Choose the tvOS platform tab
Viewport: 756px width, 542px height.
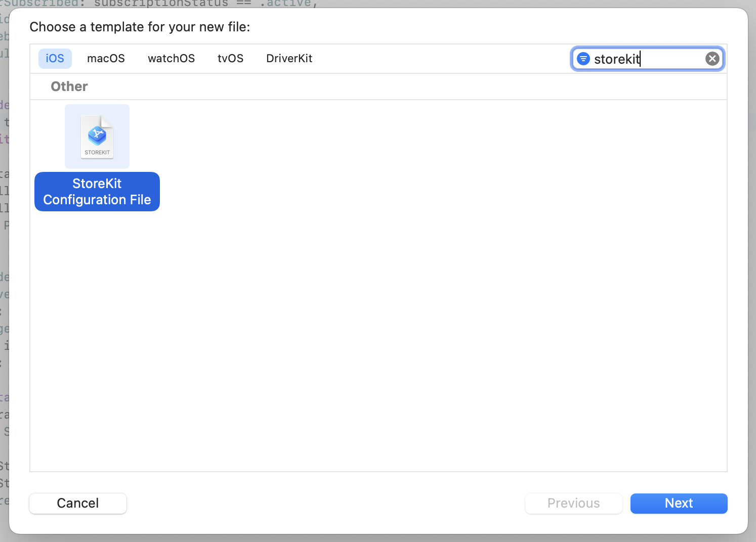[230, 59]
